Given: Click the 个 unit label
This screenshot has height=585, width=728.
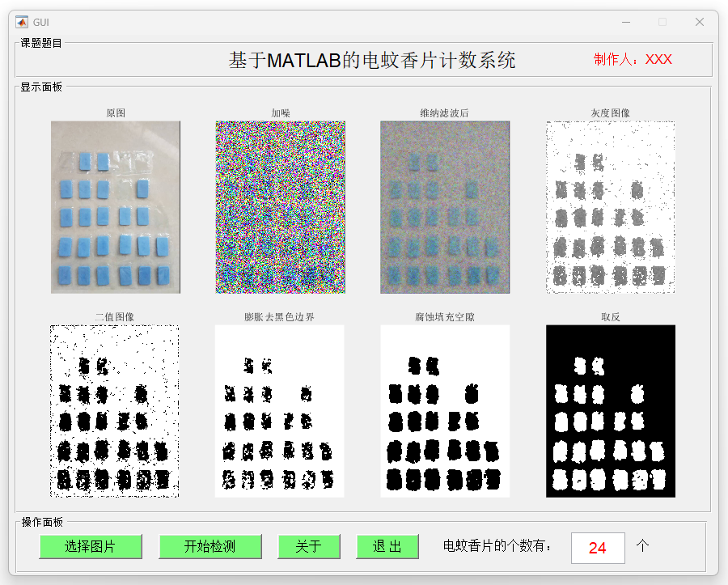Looking at the screenshot, I should (x=642, y=545).
